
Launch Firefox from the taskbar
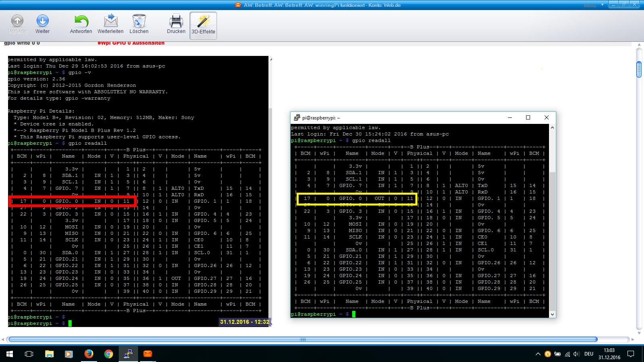coord(89,354)
